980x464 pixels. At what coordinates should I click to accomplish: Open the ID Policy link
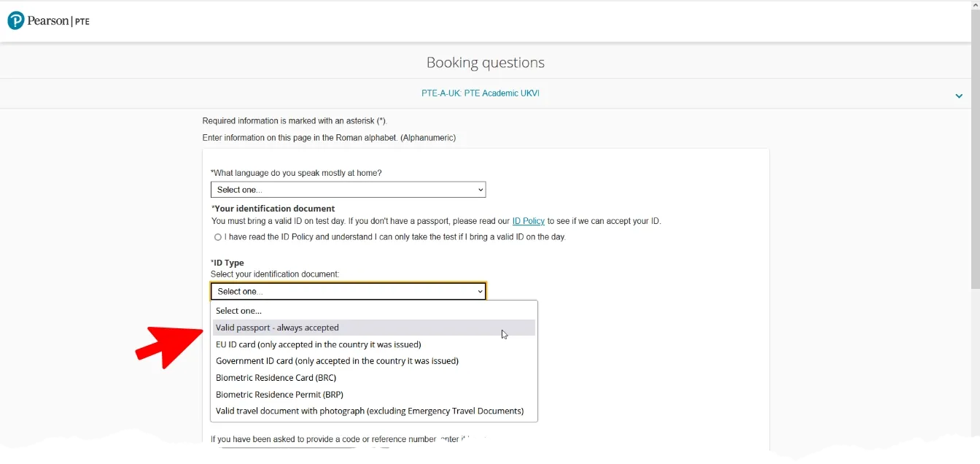(x=528, y=221)
